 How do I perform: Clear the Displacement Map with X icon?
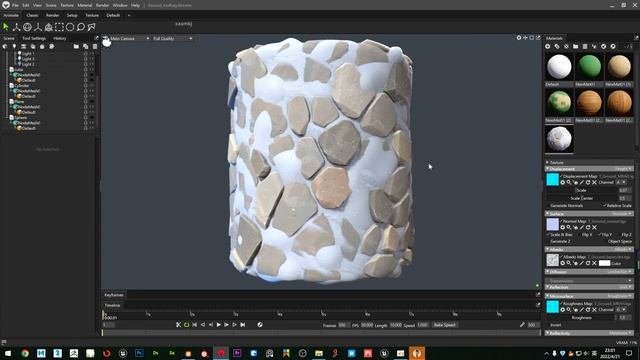[594, 182]
